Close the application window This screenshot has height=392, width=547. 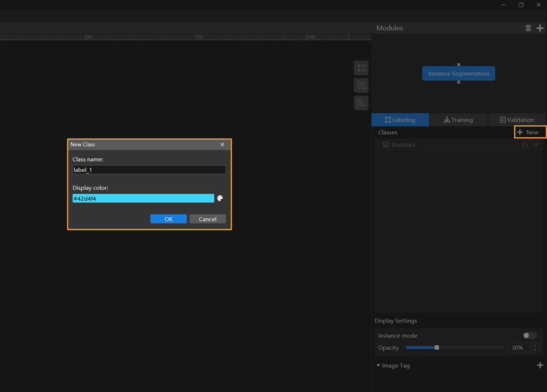(x=538, y=5)
